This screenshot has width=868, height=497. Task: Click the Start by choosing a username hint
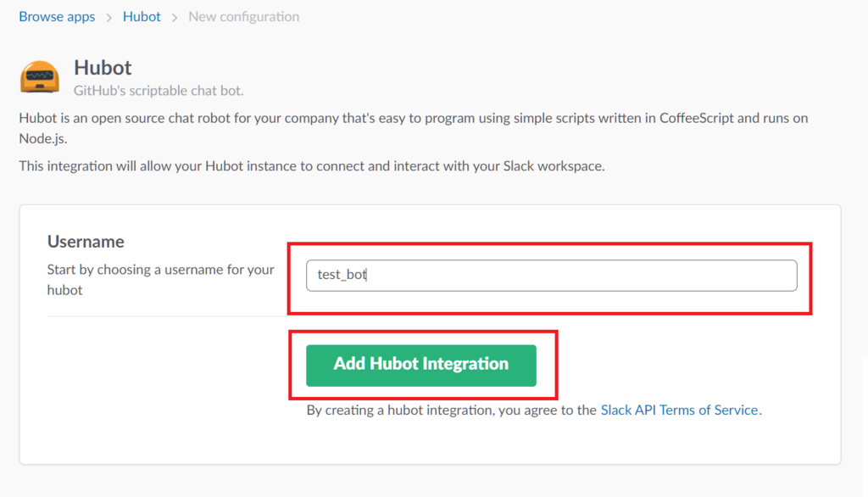(160, 279)
